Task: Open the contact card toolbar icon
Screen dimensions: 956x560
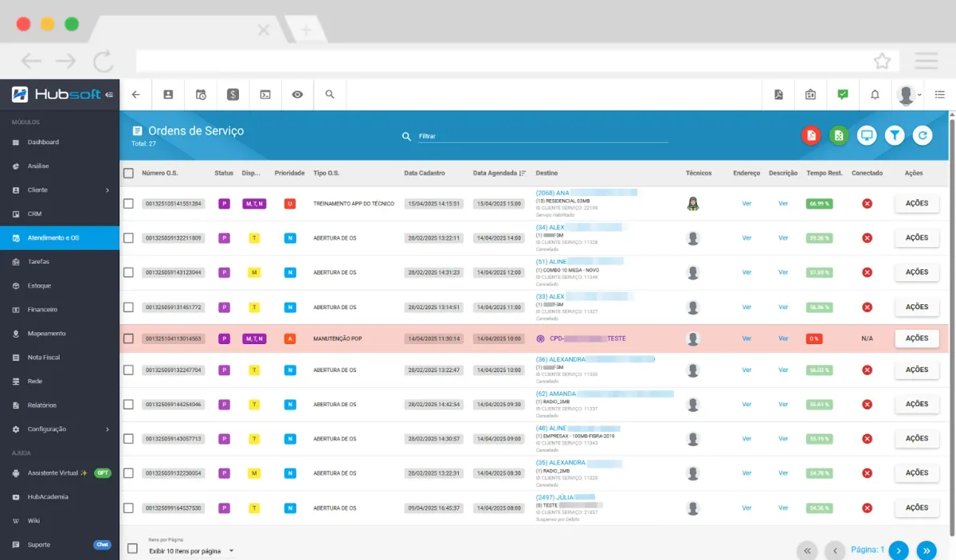Action: click(x=168, y=95)
